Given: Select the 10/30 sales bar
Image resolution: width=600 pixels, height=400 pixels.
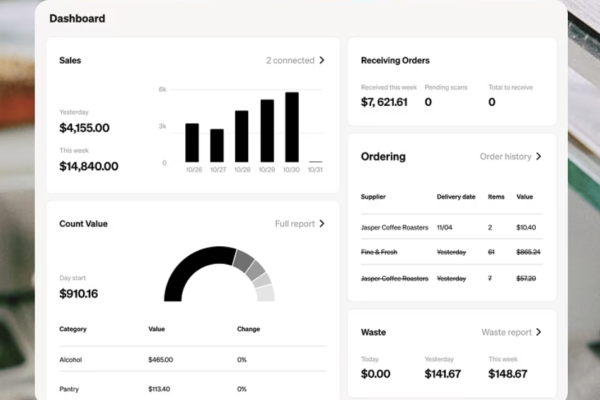Looking at the screenshot, I should coord(292,127).
